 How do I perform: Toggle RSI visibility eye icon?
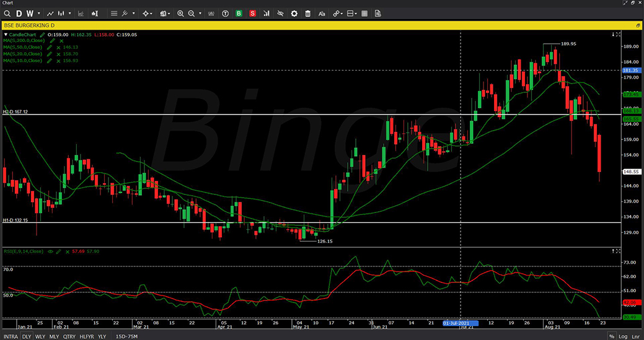pos(51,251)
